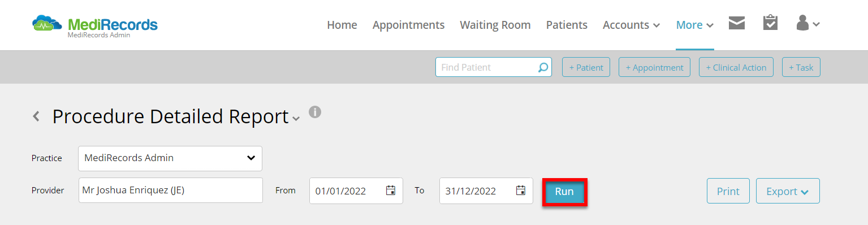Image resolution: width=868 pixels, height=225 pixels.
Task: Open the Appointments page
Action: [408, 25]
